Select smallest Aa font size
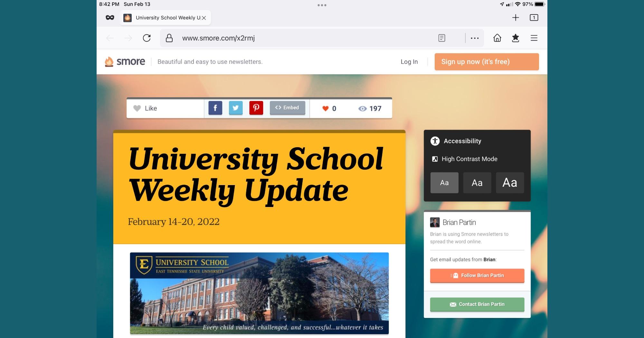The width and height of the screenshot is (644, 338). pyautogui.click(x=444, y=183)
